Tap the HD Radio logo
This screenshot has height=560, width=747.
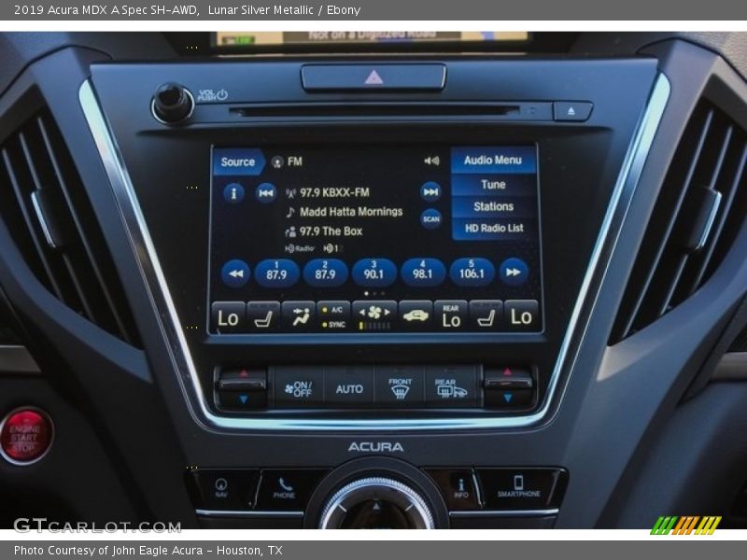(x=300, y=248)
